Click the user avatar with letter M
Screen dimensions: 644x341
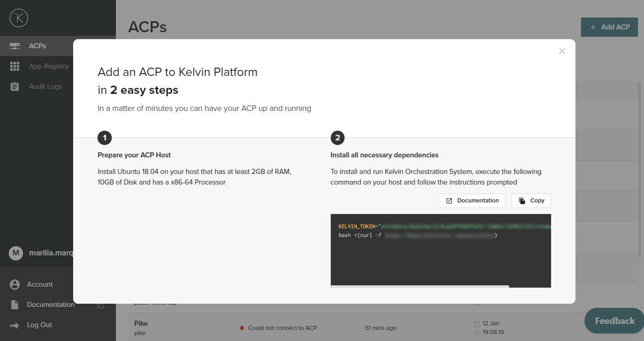[x=16, y=253]
